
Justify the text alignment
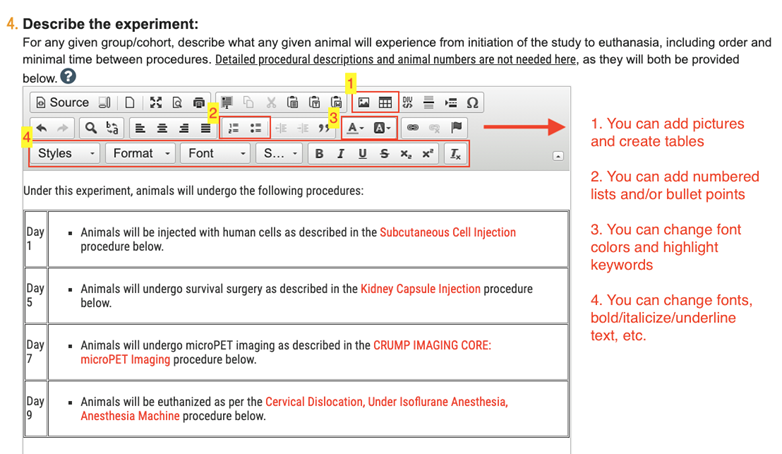pyautogui.click(x=205, y=128)
